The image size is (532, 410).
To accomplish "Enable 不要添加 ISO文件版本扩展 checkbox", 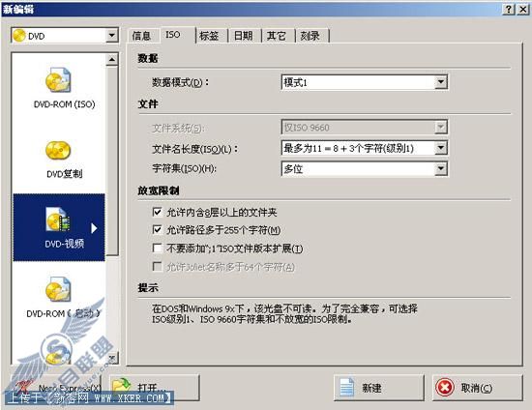I will click(x=157, y=249).
